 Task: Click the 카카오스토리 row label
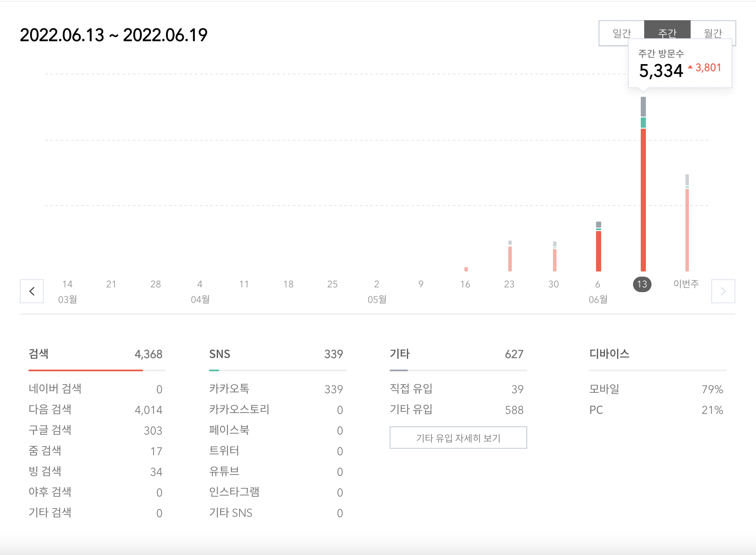pos(239,409)
